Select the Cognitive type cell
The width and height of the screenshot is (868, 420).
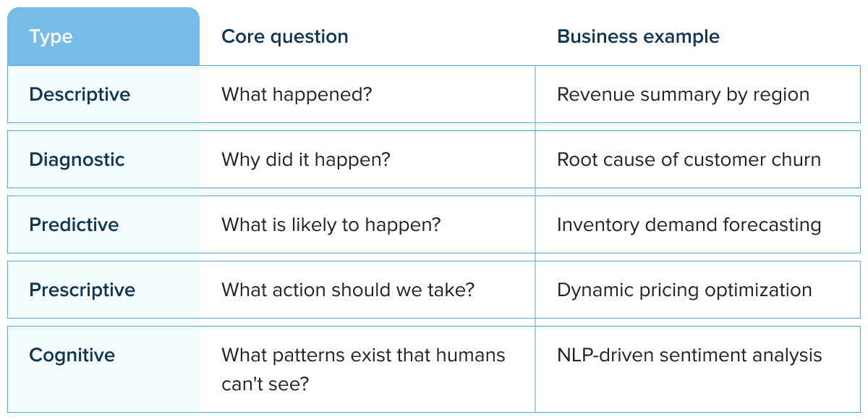(72, 356)
